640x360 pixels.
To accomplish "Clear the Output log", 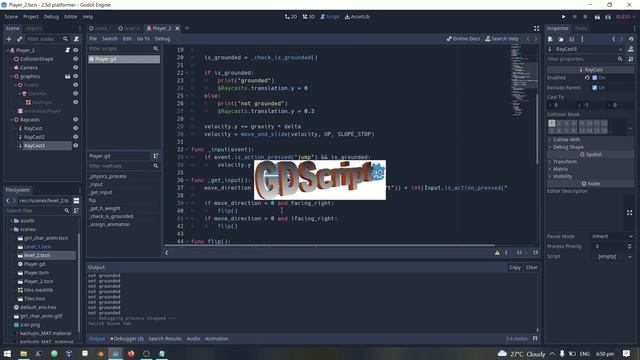I will [531, 267].
